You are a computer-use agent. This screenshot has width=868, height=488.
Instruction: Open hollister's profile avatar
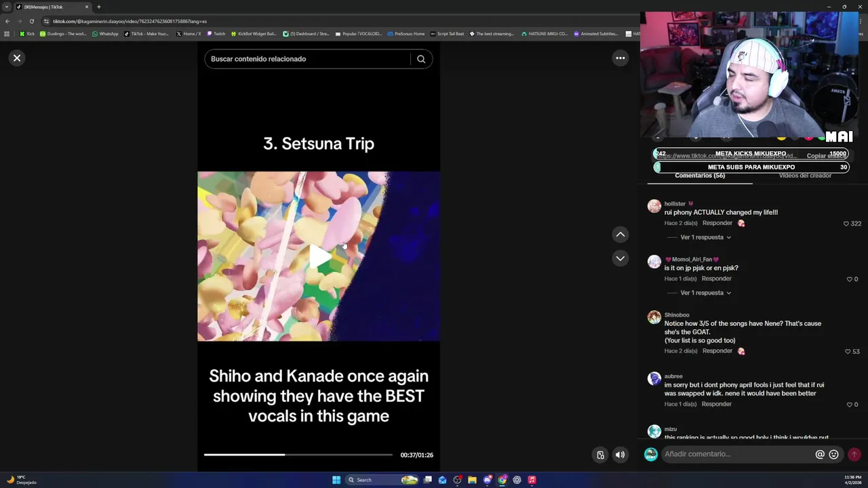point(654,206)
